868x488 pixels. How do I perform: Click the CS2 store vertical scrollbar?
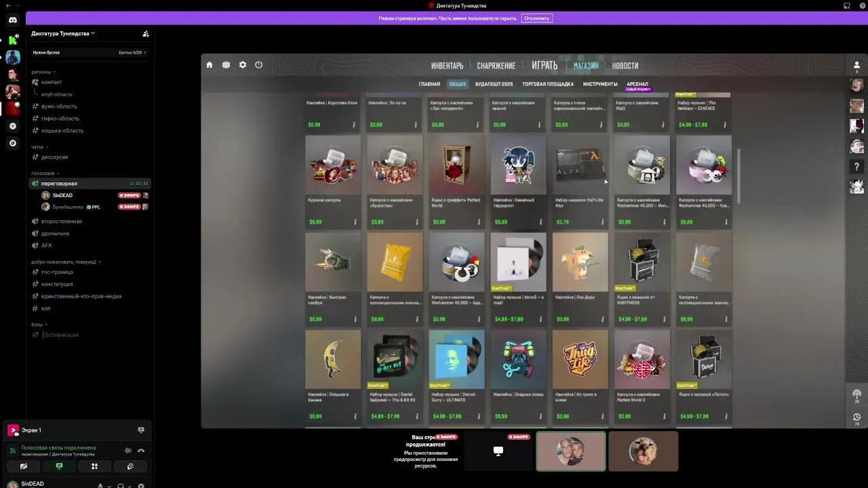[x=738, y=176]
